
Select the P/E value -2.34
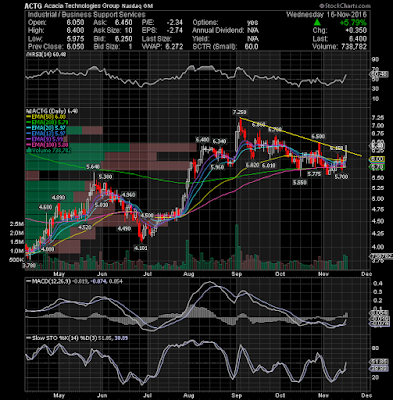(174, 23)
